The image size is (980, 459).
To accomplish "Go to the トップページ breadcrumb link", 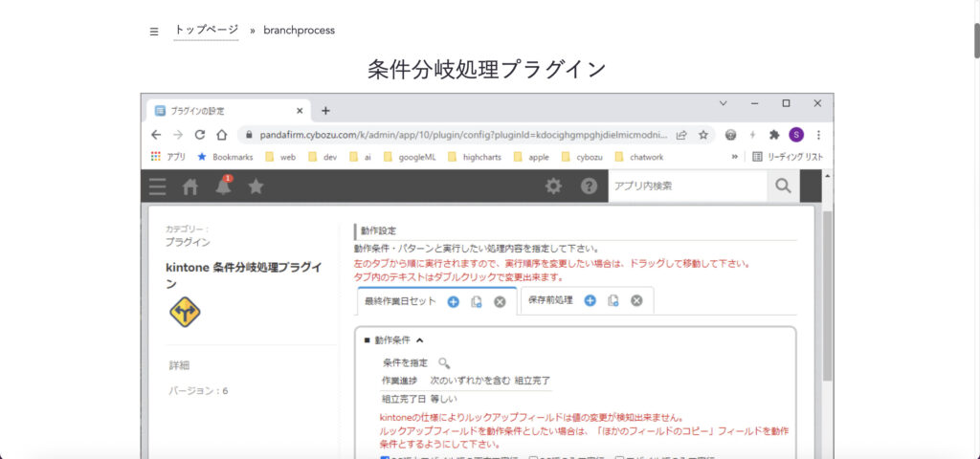I will (207, 30).
